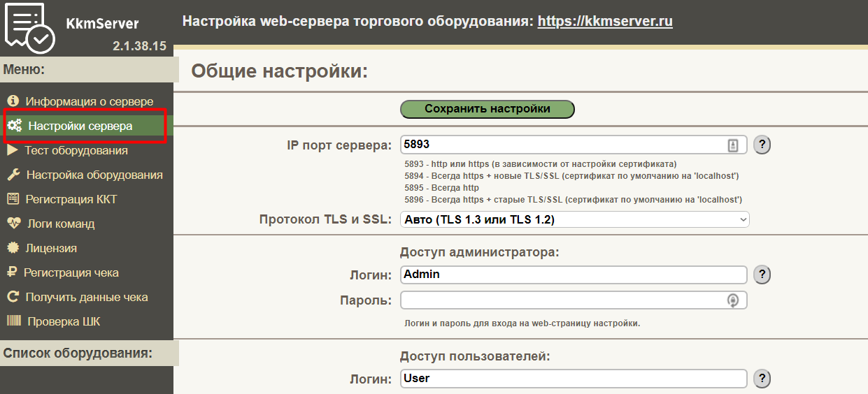
Task: Click the badge icon beside Лицензия
Action: point(13,248)
